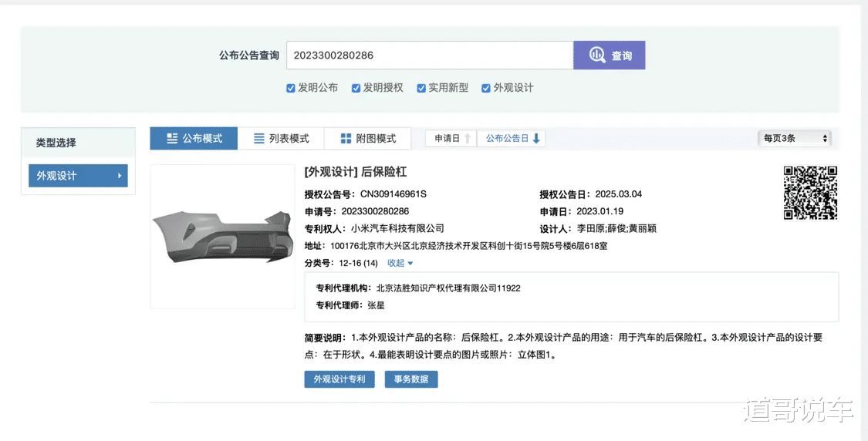868x441 pixels.
Task: Toggle the 实用新型 checkbox
Action: coord(421,88)
